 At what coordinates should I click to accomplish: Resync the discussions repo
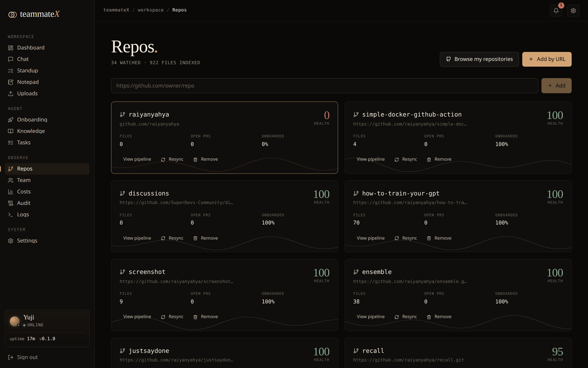coord(172,238)
